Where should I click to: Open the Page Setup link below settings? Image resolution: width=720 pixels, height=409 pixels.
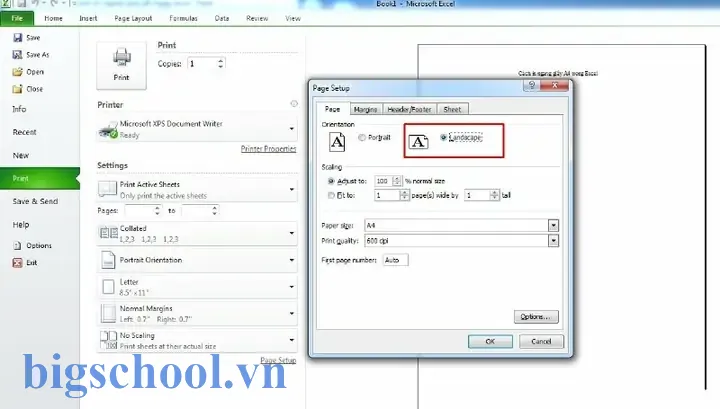pos(278,360)
